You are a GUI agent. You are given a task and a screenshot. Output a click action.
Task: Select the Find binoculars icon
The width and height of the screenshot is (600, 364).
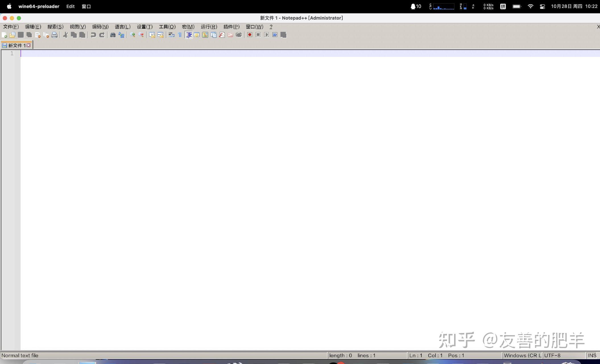(113, 35)
